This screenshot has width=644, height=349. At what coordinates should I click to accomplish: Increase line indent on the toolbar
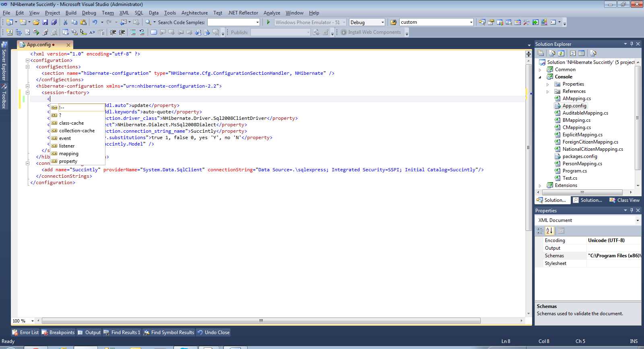(122, 32)
